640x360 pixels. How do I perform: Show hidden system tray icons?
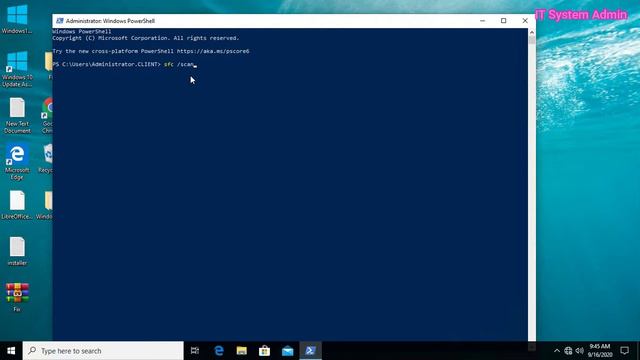point(557,351)
